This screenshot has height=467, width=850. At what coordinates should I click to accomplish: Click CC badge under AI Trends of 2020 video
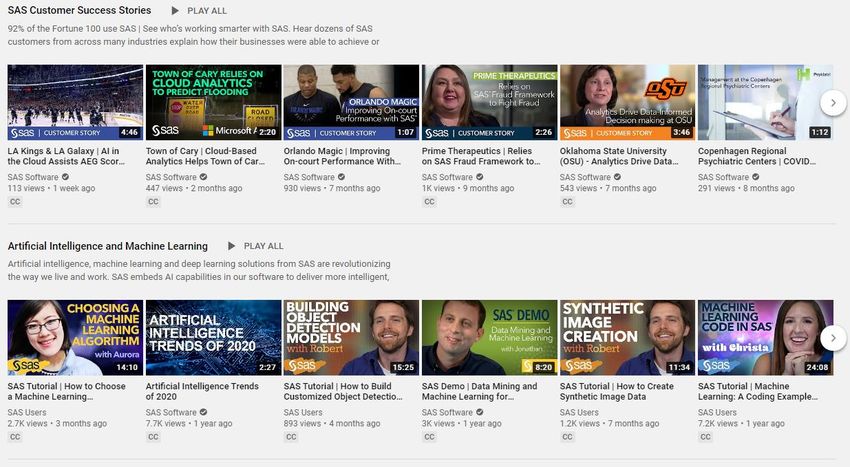(153, 437)
